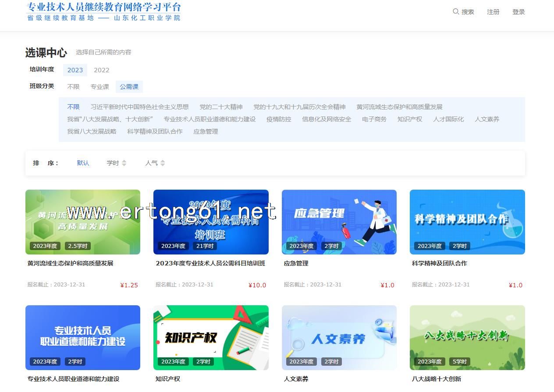
Task: Open the 注册 registration link
Action: 493,12
